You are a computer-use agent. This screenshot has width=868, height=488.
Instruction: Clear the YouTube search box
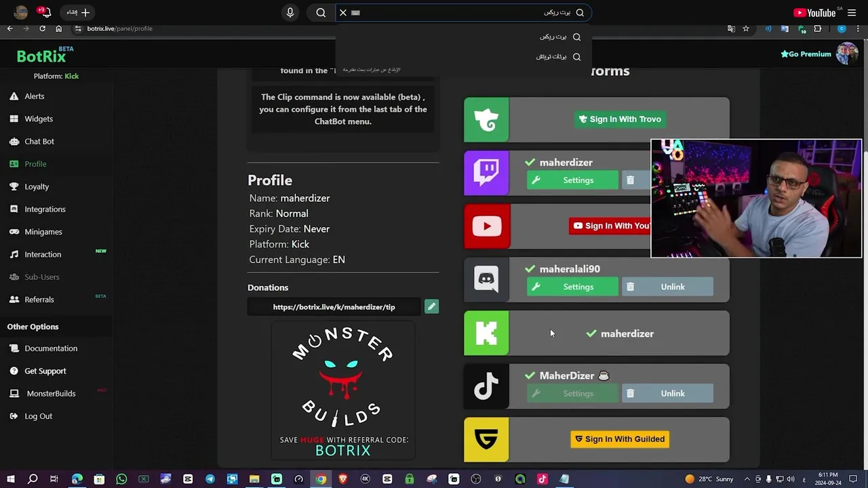click(x=343, y=12)
